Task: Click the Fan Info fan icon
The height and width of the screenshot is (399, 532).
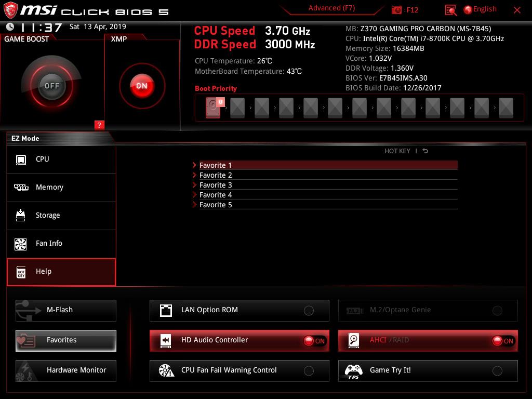Action: click(x=21, y=244)
